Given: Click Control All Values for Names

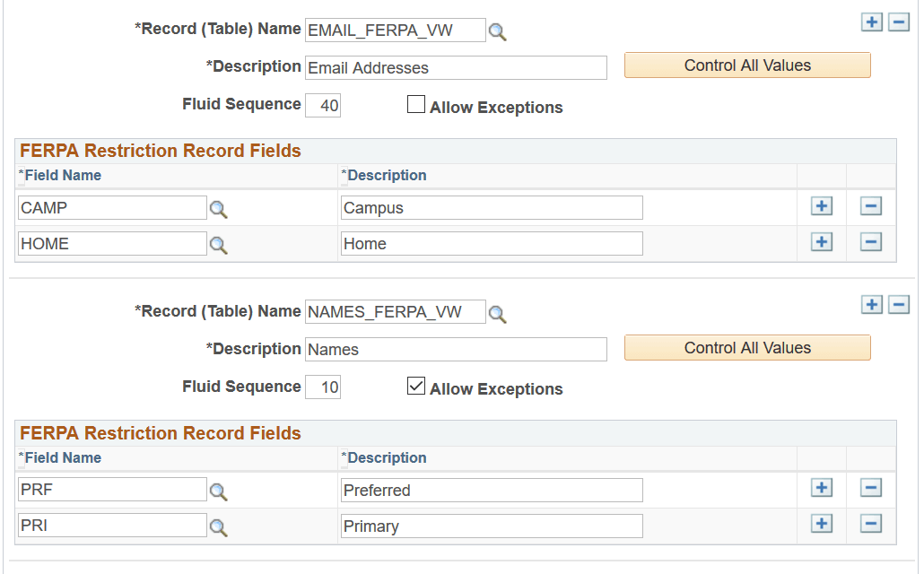Looking at the screenshot, I should click(x=747, y=347).
